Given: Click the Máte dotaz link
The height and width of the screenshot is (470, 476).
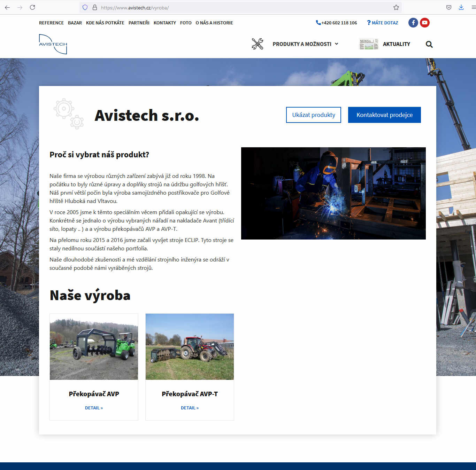Looking at the screenshot, I should pos(385,23).
